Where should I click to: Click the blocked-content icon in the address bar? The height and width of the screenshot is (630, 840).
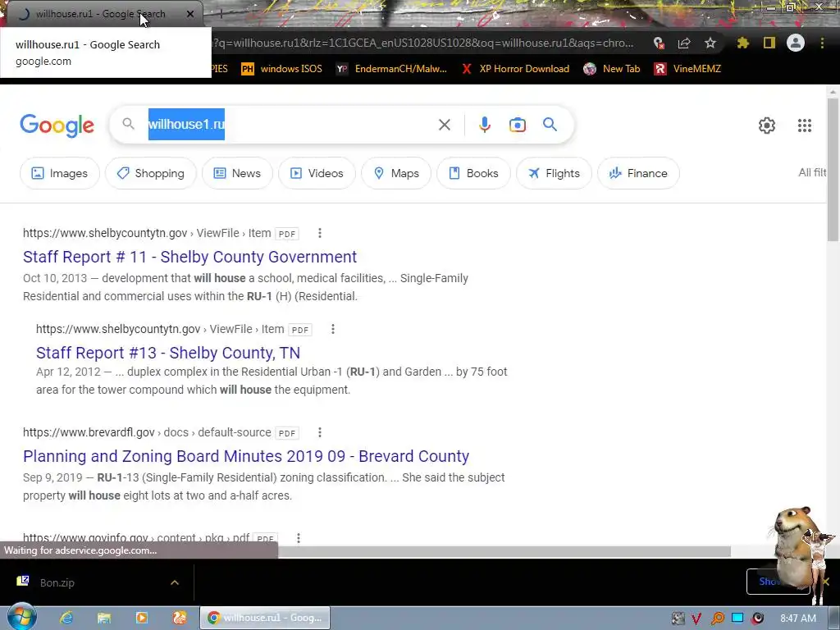point(659,43)
